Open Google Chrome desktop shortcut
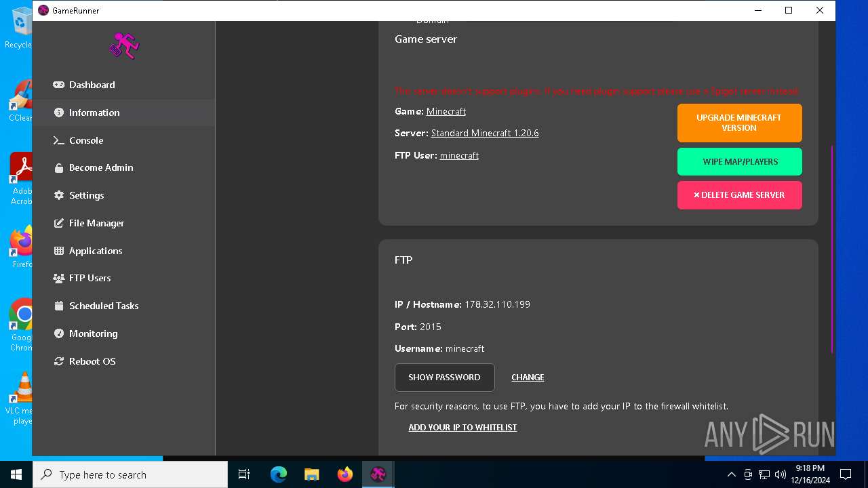This screenshot has width=868, height=488. pyautogui.click(x=21, y=325)
